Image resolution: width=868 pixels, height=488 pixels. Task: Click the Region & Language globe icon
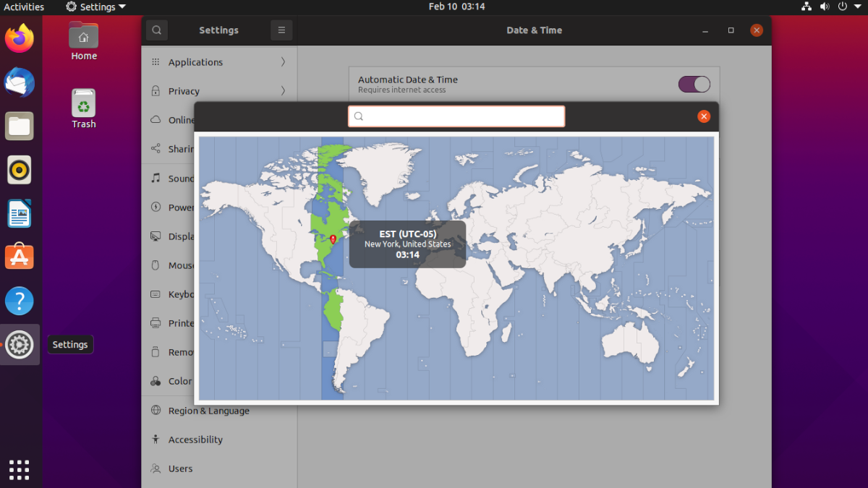[156, 411]
